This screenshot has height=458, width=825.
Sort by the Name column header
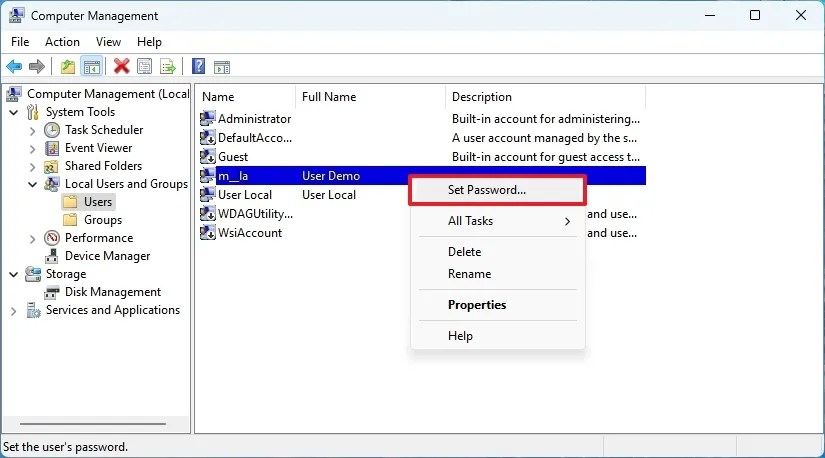[246, 97]
